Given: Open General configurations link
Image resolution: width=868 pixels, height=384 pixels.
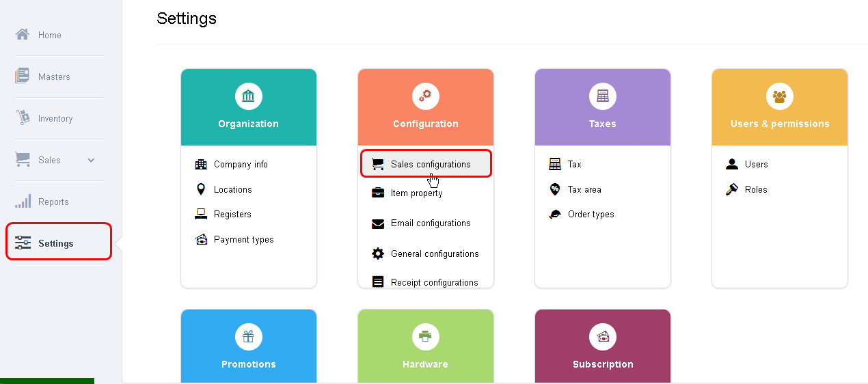Looking at the screenshot, I should coord(435,253).
